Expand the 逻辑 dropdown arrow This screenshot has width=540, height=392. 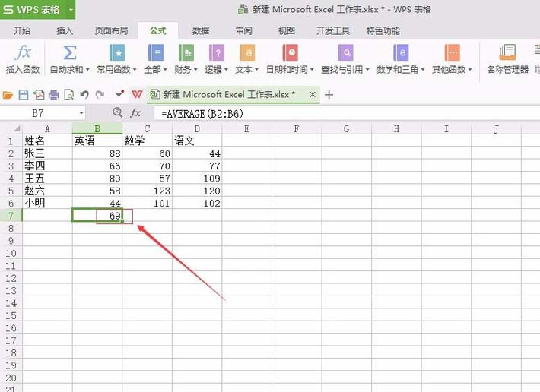tap(226, 70)
